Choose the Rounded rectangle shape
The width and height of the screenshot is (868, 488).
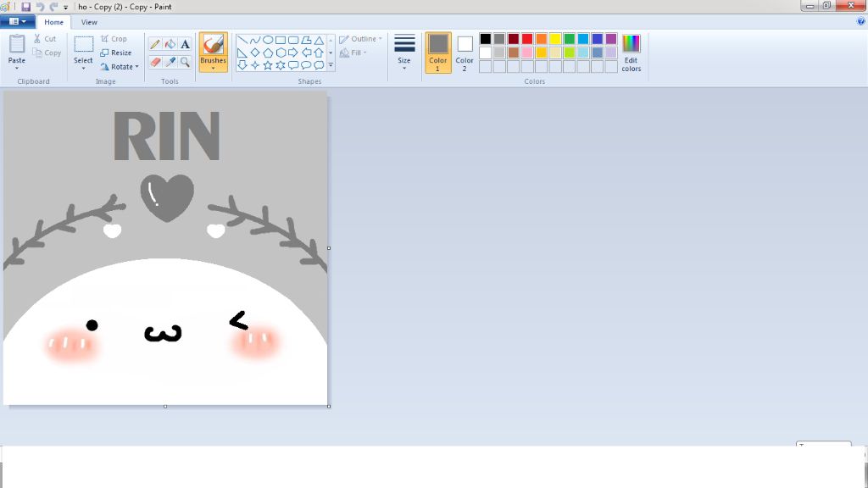[x=293, y=40]
